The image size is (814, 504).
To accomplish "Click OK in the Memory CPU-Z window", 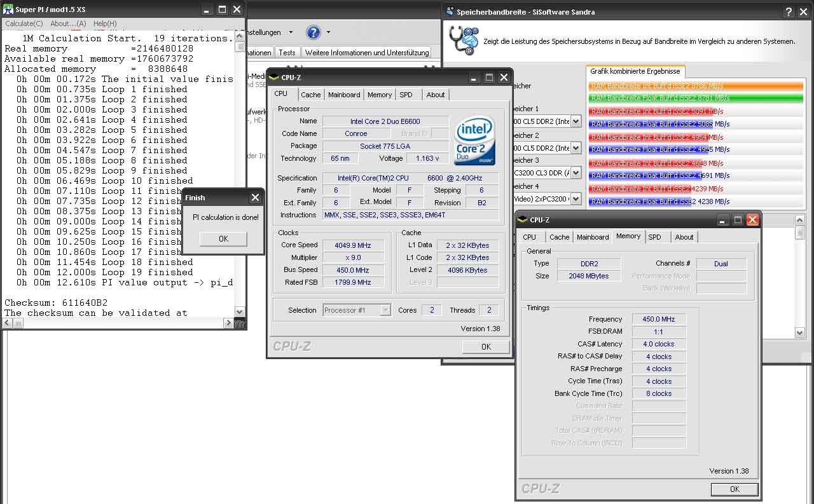I will 735,489.
